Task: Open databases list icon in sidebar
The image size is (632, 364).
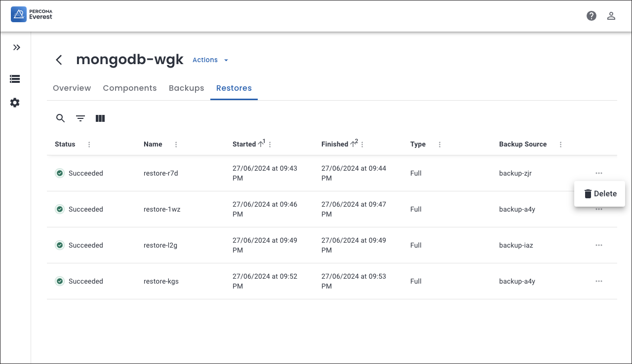Action: tap(15, 79)
